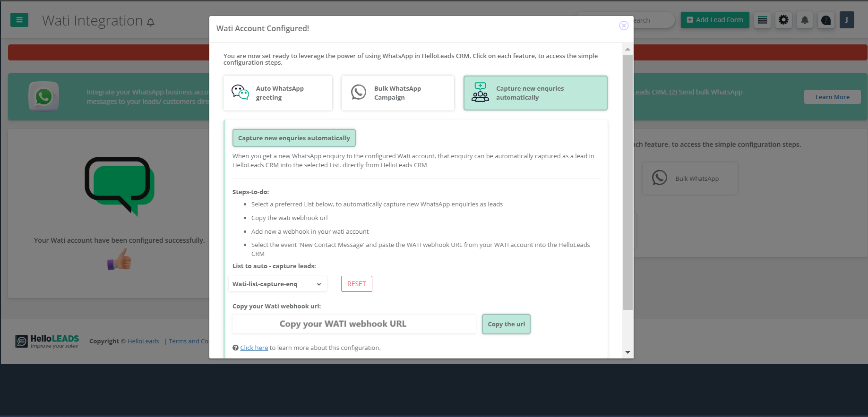
Task: Open the HelloLeads copyright link
Action: pyautogui.click(x=143, y=341)
